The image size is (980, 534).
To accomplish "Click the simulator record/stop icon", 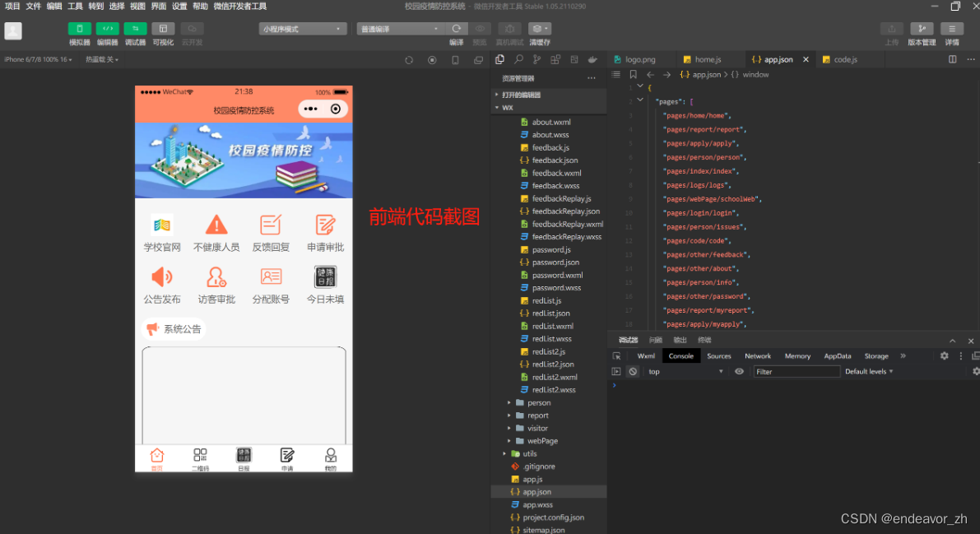I will (x=432, y=60).
